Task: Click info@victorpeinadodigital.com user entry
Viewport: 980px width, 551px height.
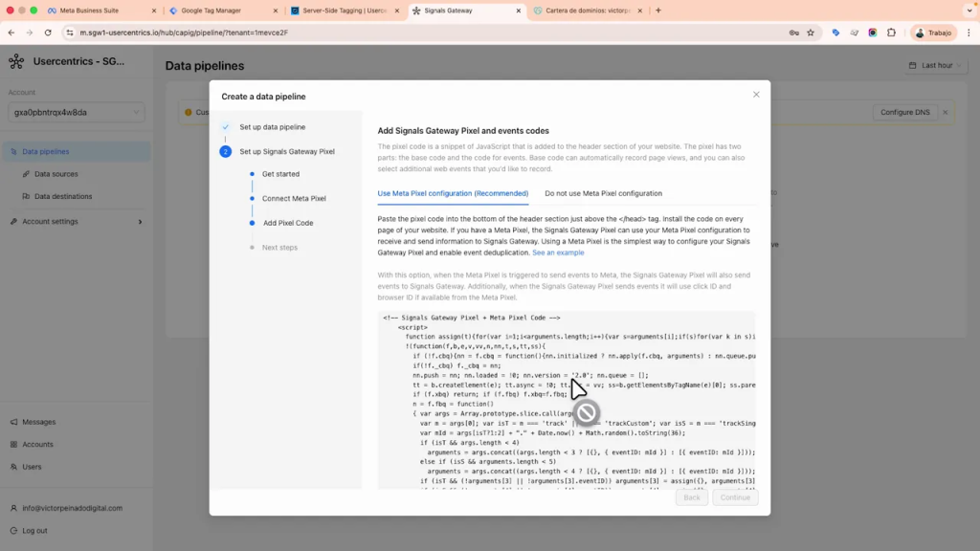Action: tap(72, 508)
